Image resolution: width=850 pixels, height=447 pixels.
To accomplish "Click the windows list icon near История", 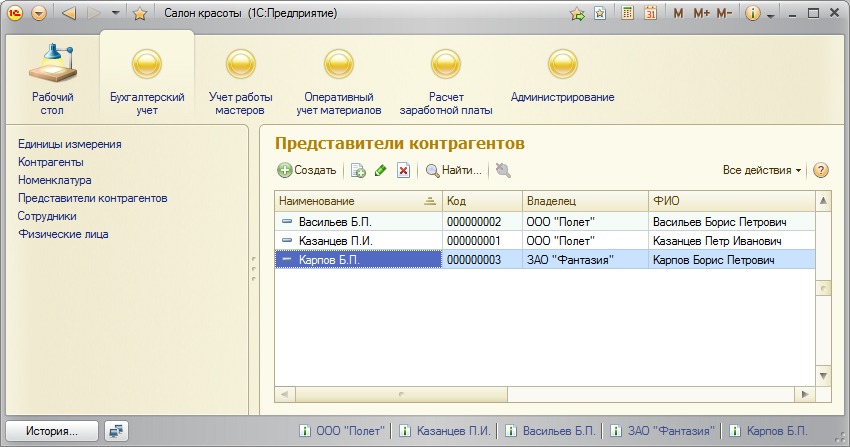I will coord(115,431).
